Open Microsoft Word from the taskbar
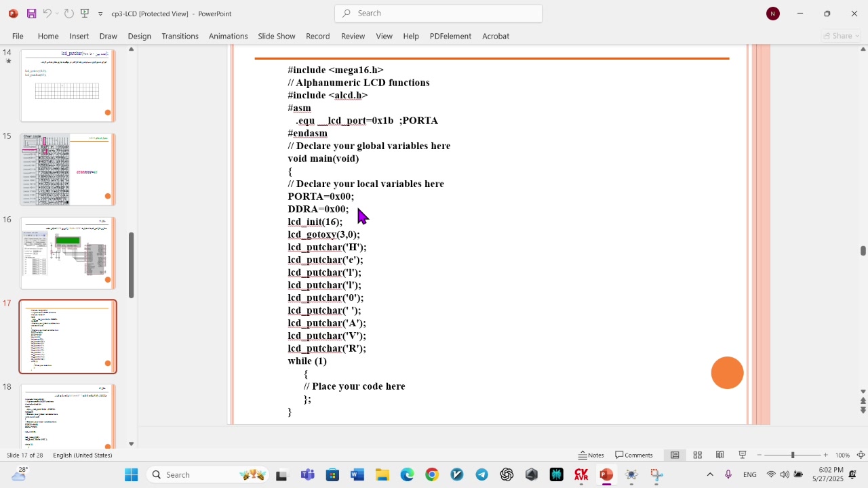The height and width of the screenshot is (488, 868). (357, 475)
